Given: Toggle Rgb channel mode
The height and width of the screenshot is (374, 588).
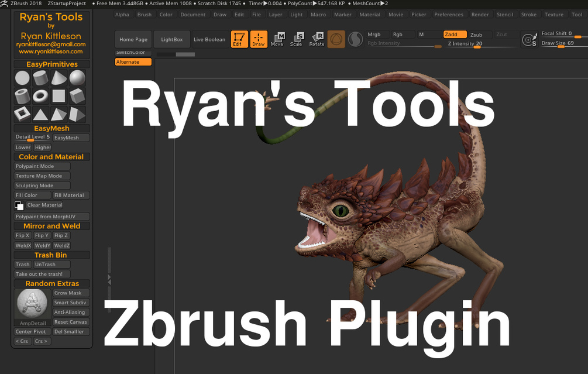Looking at the screenshot, I should [x=403, y=34].
